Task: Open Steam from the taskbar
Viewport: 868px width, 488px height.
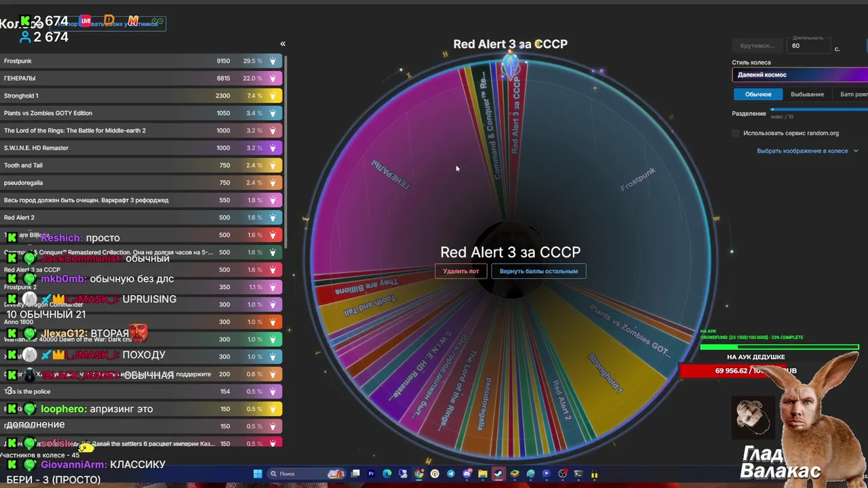Action: [498, 474]
